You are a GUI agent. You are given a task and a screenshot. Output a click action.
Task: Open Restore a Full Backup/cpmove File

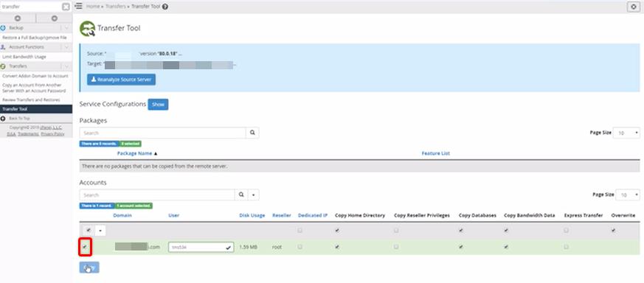coord(34,38)
